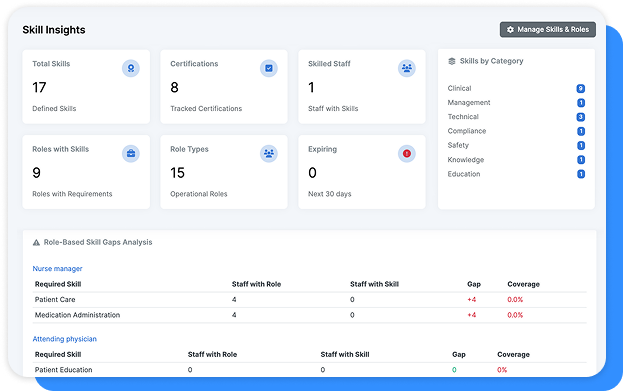
Task: Click the Certifications value 8
Action: [174, 87]
